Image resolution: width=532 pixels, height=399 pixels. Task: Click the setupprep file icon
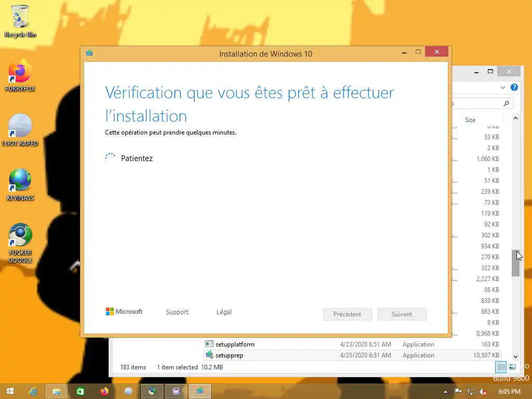click(209, 355)
